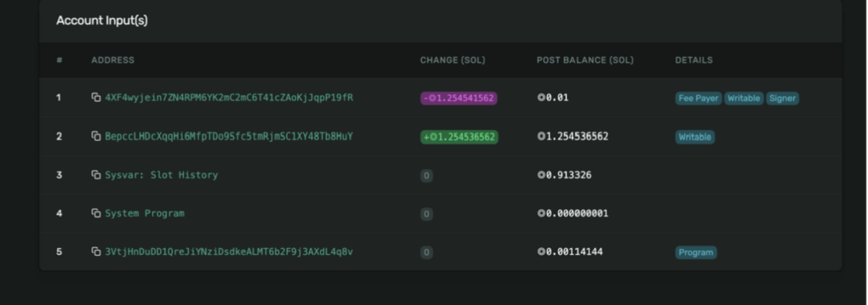This screenshot has width=868, height=305.
Task: Open the 4XF4wyjein7ZN4RPM6YK2 fee payer address
Action: click(229, 98)
